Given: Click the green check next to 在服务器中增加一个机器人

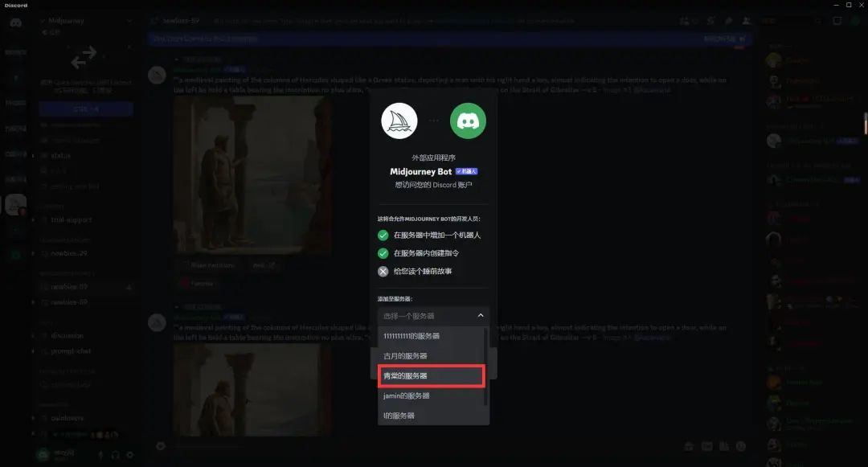Looking at the screenshot, I should 383,236.
